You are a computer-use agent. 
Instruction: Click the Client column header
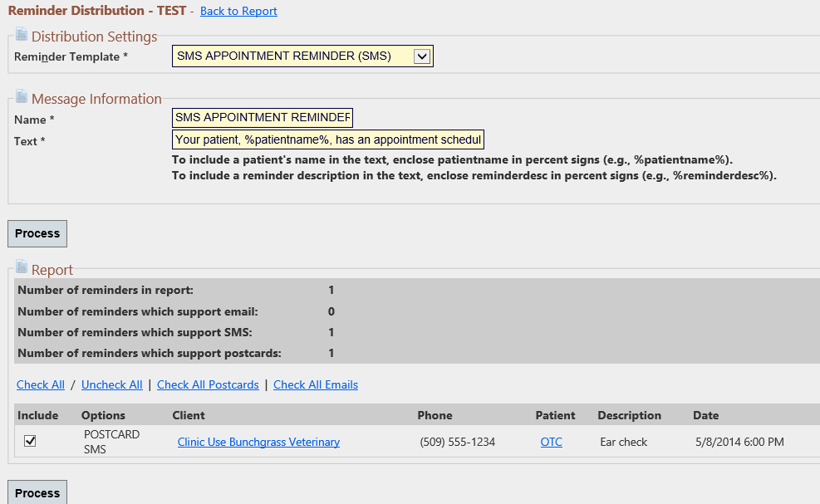(189, 415)
